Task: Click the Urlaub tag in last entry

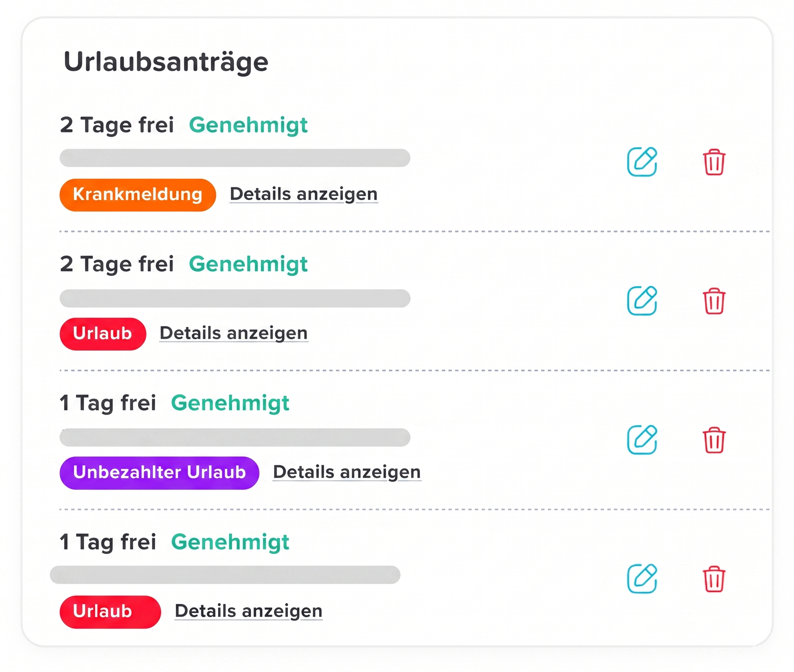Action: [110, 612]
